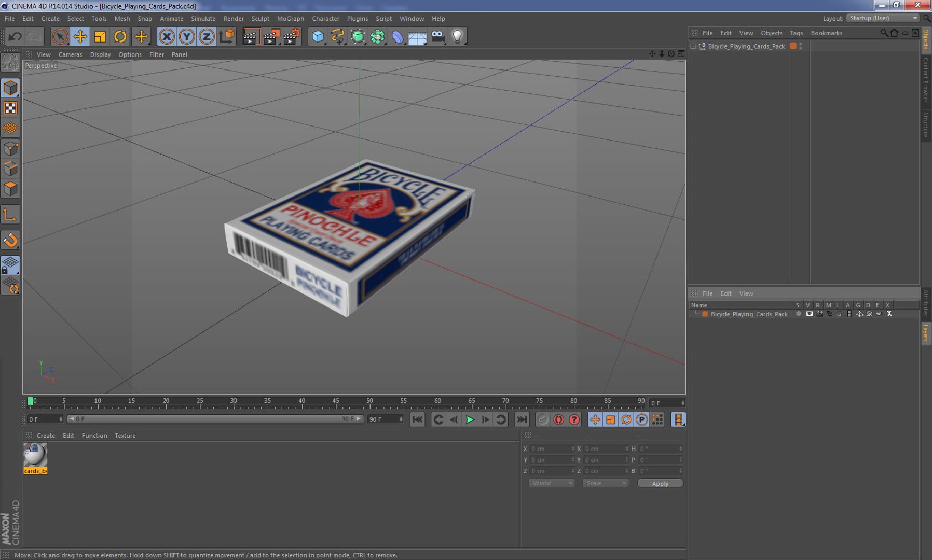The image size is (932, 560).
Task: Open the Plugins menu
Action: click(x=358, y=19)
